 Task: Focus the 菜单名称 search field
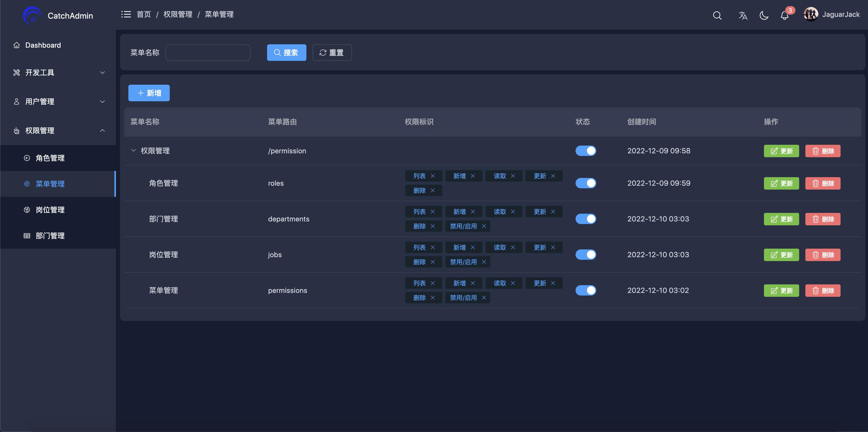click(208, 53)
